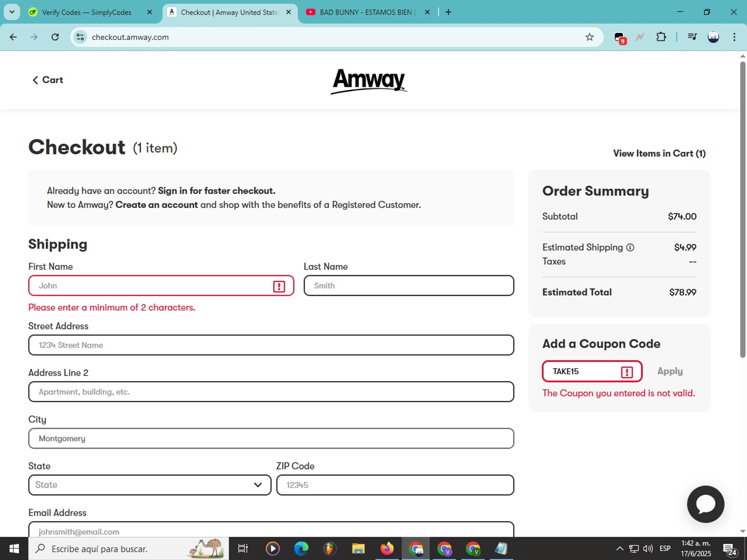
Task: Open the notification center
Action: coord(730,549)
